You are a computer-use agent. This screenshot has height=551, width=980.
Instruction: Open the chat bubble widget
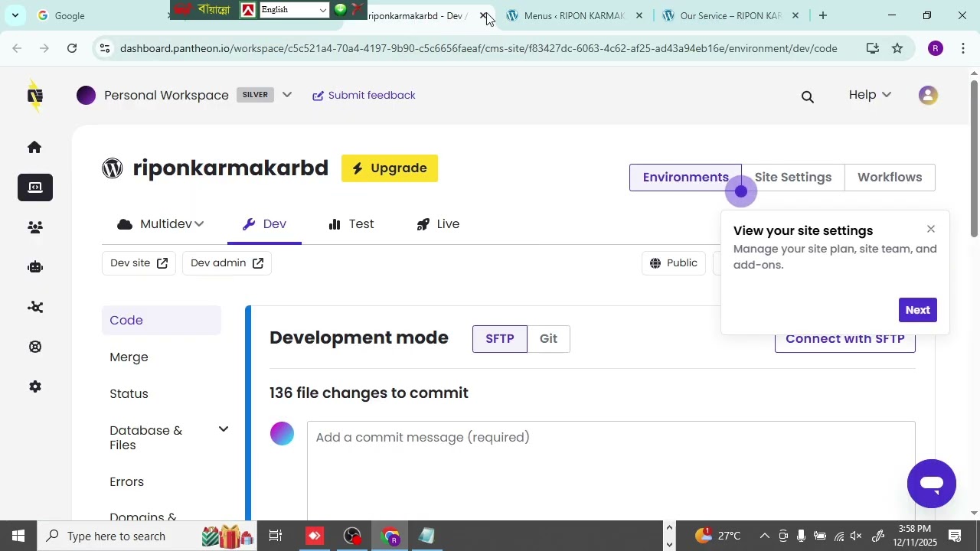[932, 484]
